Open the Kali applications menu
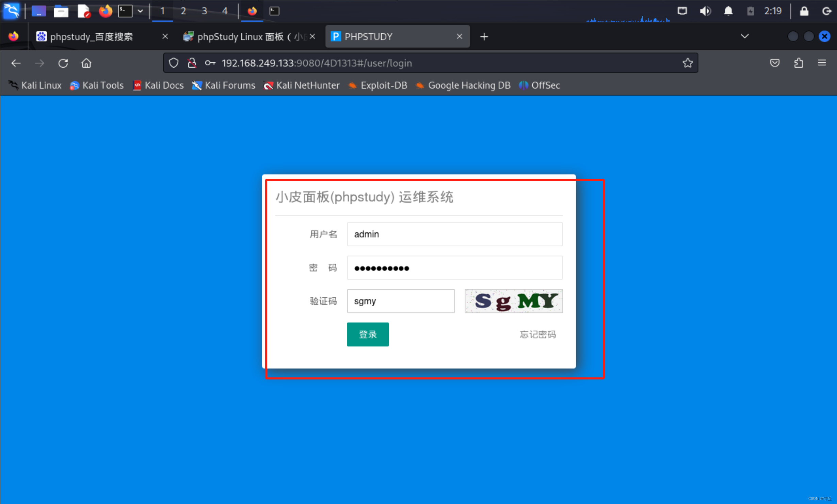The height and width of the screenshot is (504, 837). tap(11, 11)
